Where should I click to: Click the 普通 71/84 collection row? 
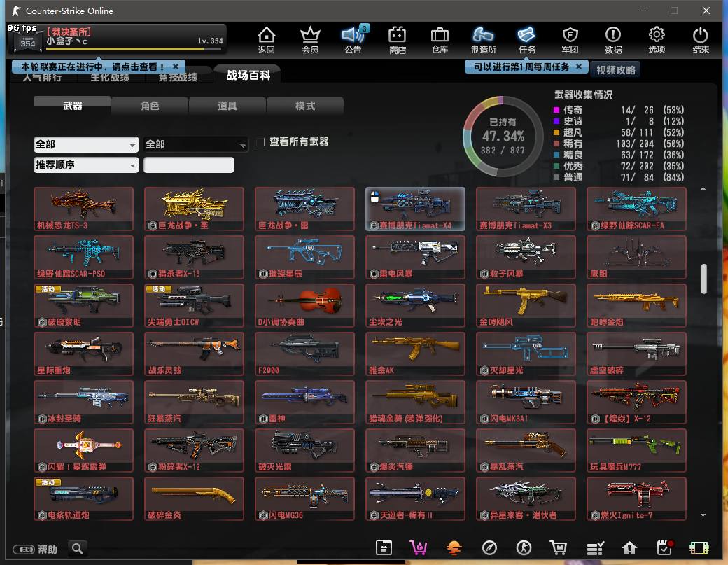[619, 177]
